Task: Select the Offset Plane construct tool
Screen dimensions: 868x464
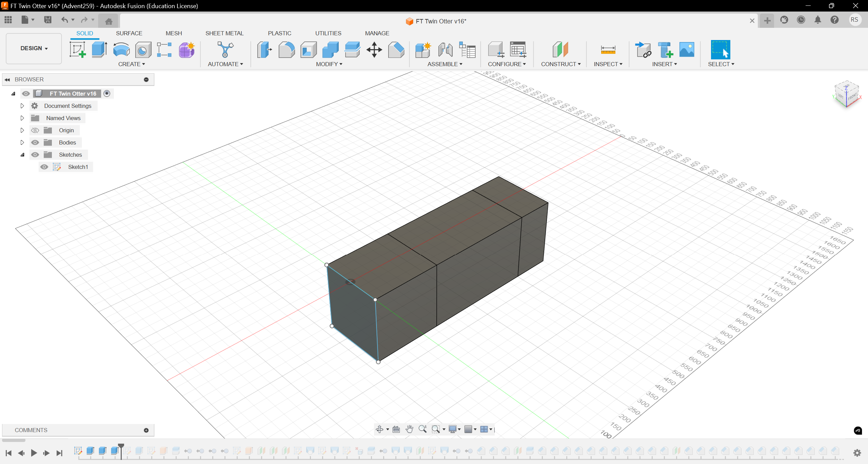Action: [x=560, y=50]
